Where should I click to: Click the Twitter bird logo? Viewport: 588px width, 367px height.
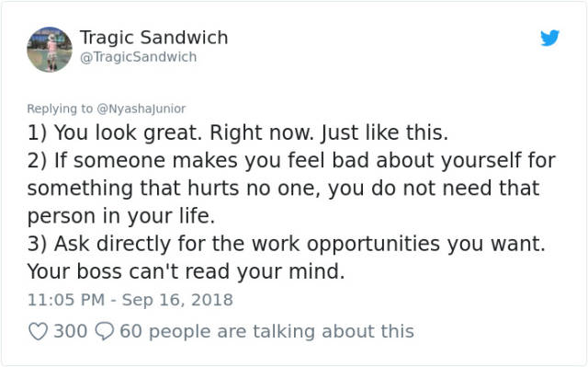549,38
